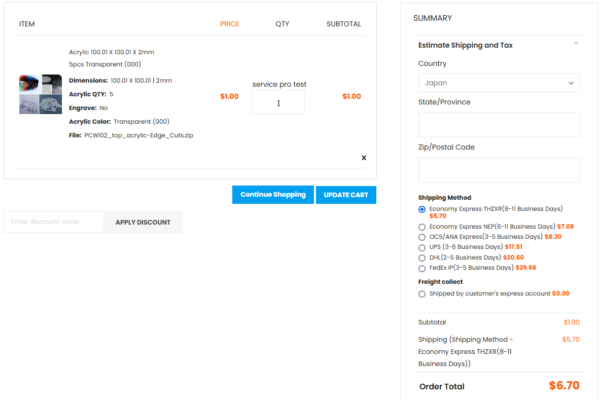Focus the discount code input field
Viewport: 600px width, 400px height.
[54, 222]
